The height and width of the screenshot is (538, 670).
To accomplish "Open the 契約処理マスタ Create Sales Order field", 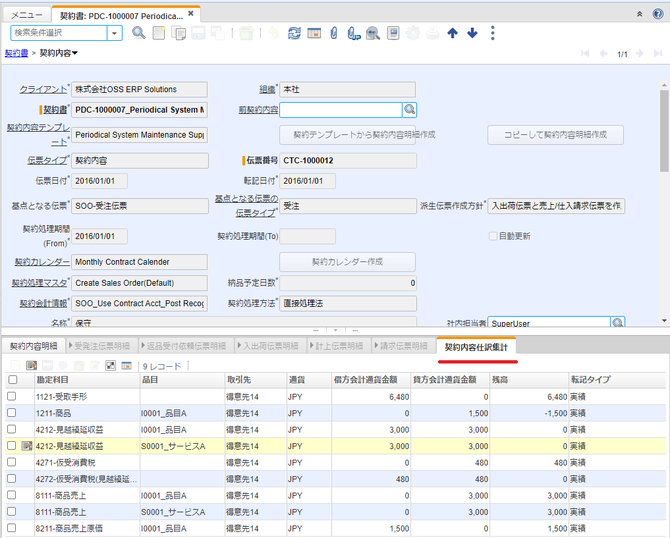I will pyautogui.click(x=139, y=283).
